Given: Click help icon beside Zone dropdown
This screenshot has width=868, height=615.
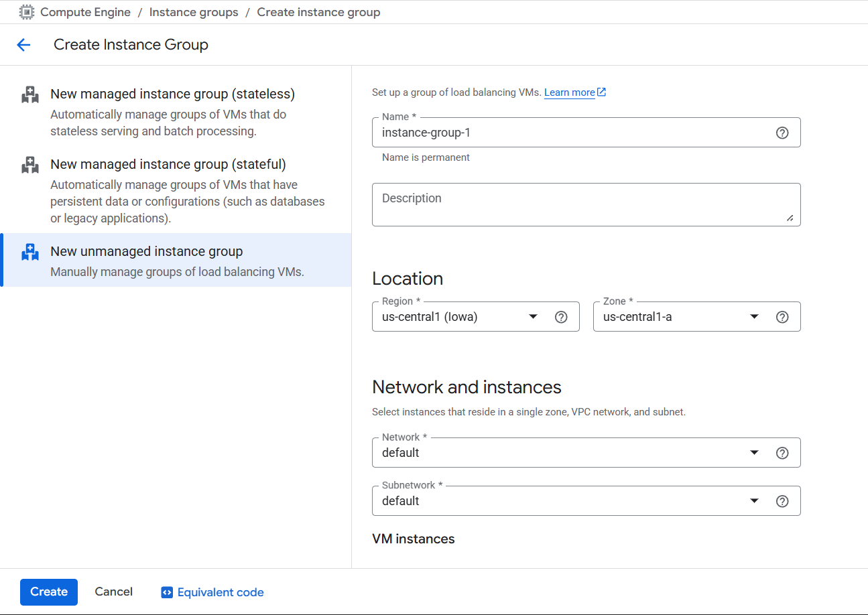Looking at the screenshot, I should click(782, 317).
